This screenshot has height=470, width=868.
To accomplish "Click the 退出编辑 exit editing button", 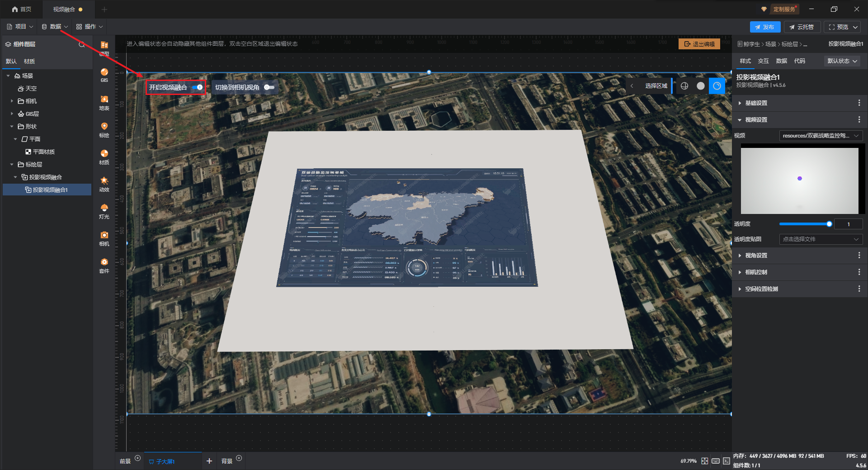I will [699, 44].
